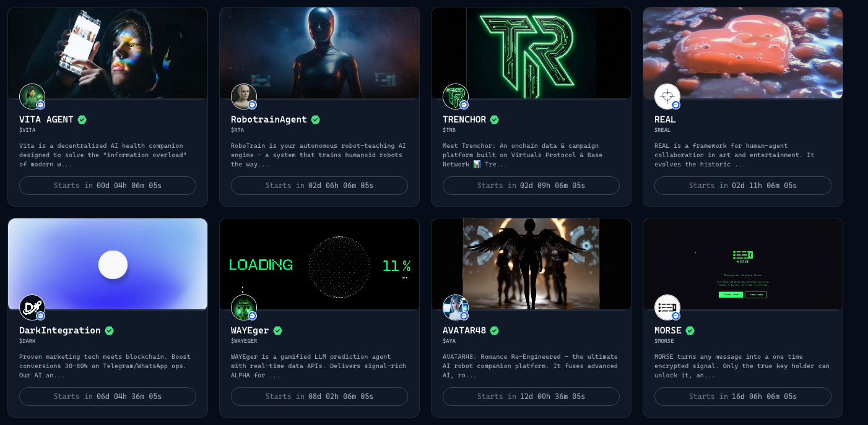868x425 pixels.
Task: Click the RobotrainAgent 'Starts in' timer button
Action: pyautogui.click(x=319, y=186)
